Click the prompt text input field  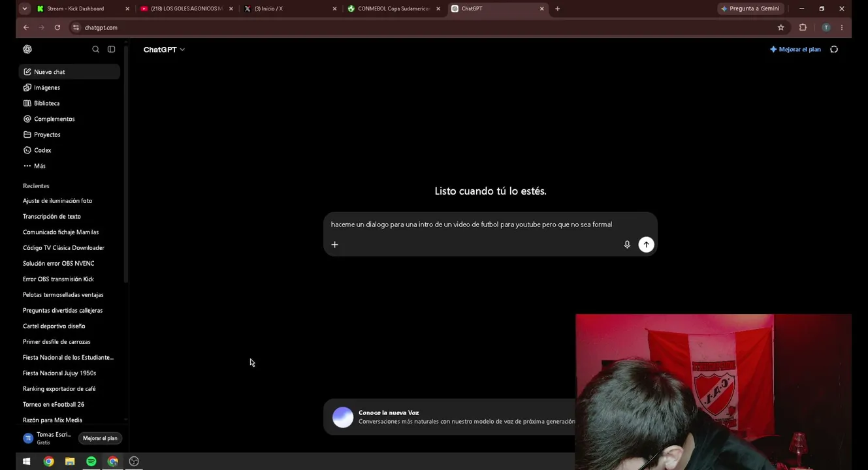tap(472, 225)
